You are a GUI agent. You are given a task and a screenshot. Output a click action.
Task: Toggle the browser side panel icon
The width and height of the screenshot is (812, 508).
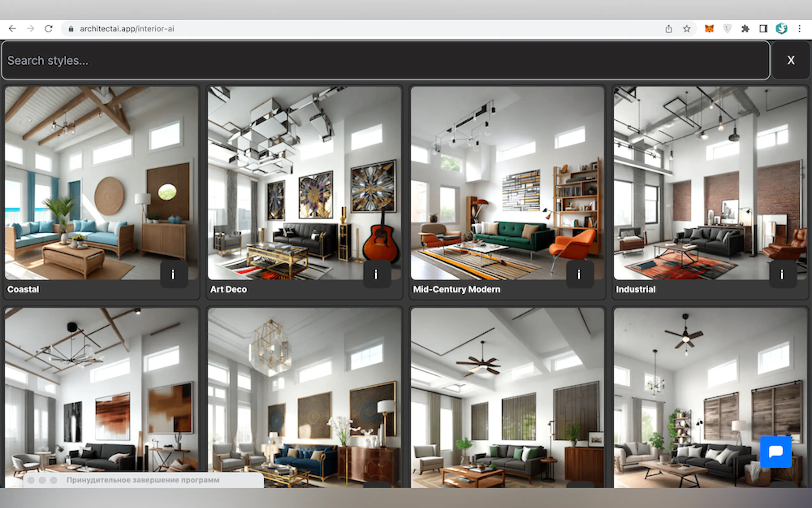click(763, 29)
